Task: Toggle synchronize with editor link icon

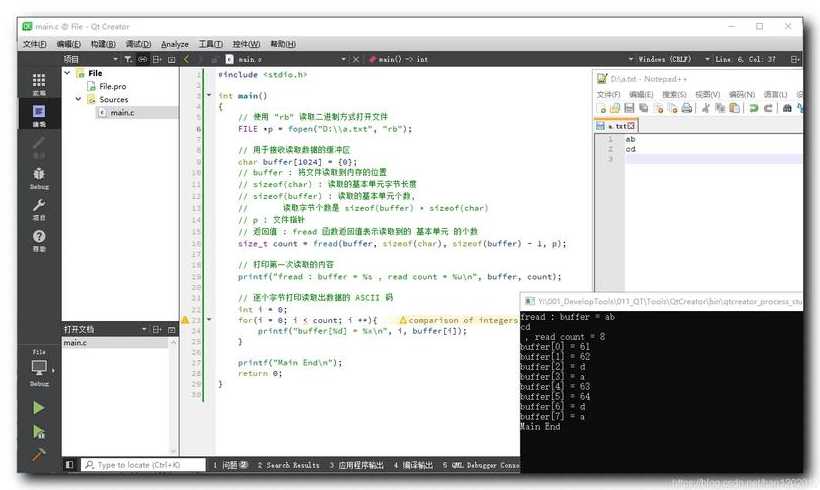Action: (x=142, y=60)
